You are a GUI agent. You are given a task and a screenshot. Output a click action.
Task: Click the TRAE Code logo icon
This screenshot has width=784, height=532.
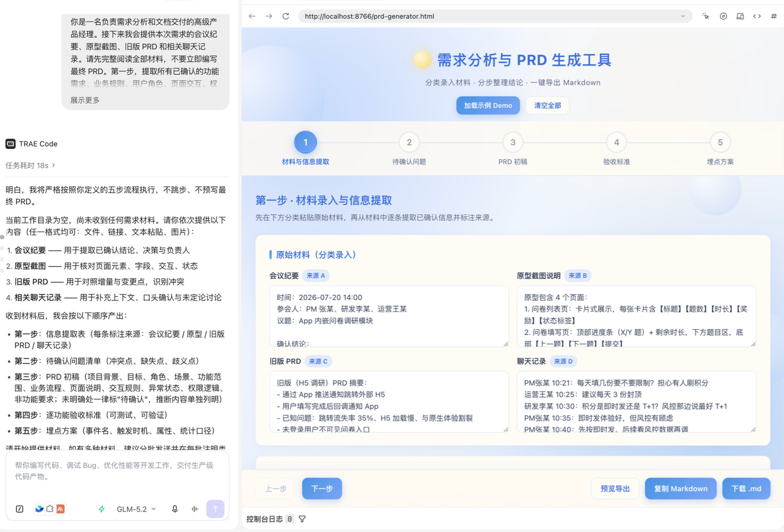click(11, 144)
